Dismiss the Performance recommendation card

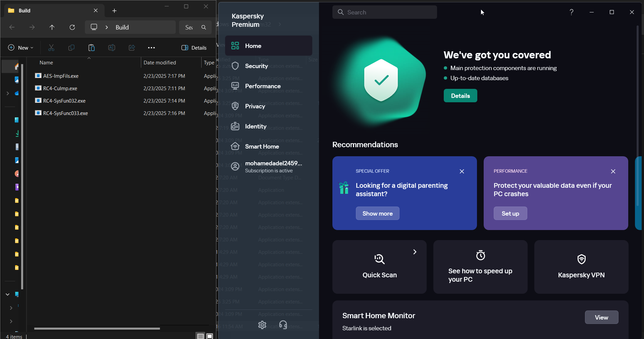tap(613, 171)
